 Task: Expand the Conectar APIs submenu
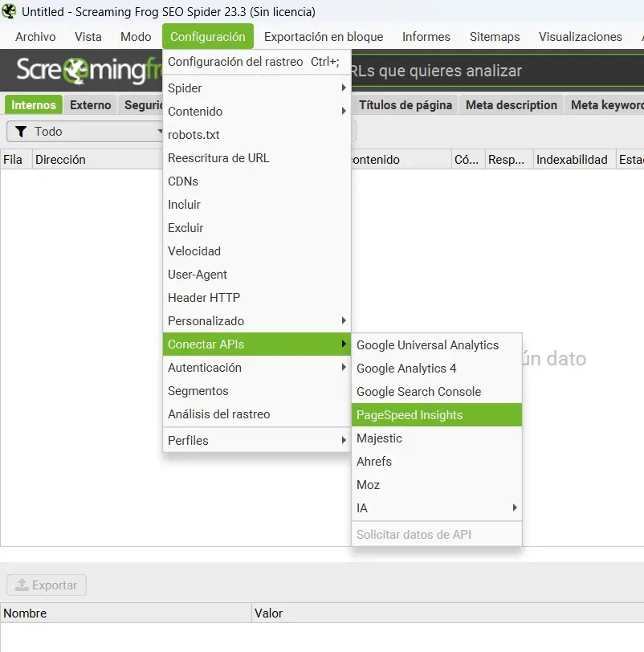tap(257, 344)
